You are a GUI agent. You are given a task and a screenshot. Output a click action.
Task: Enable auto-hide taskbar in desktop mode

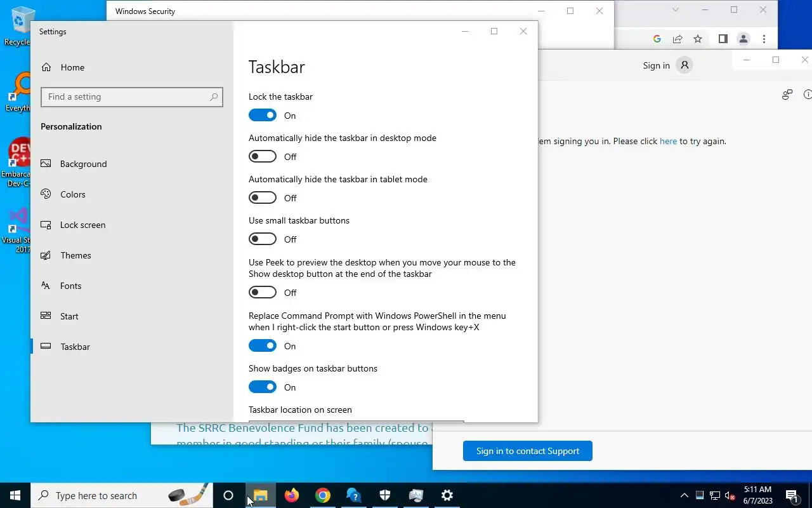pyautogui.click(x=263, y=156)
